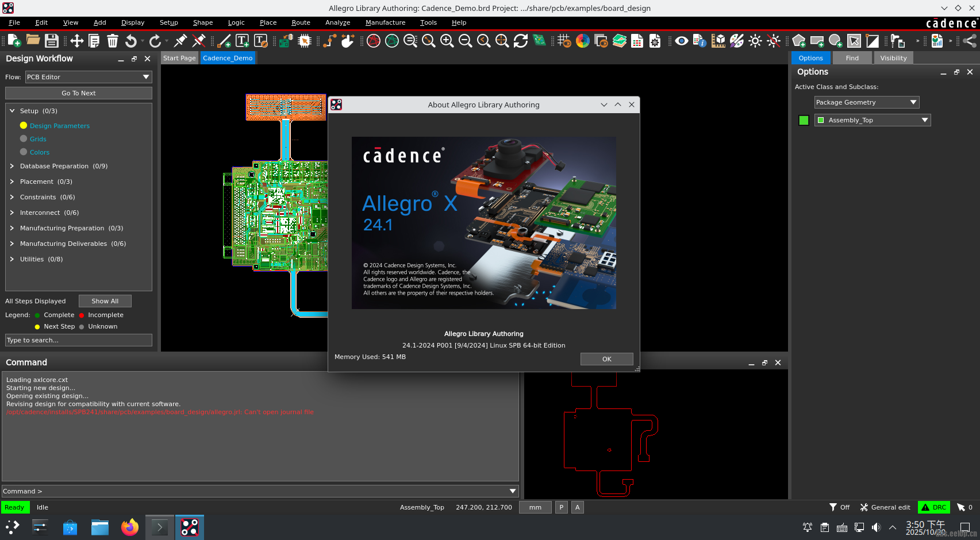
Task: Click the Delete trash can icon
Action: tap(113, 41)
